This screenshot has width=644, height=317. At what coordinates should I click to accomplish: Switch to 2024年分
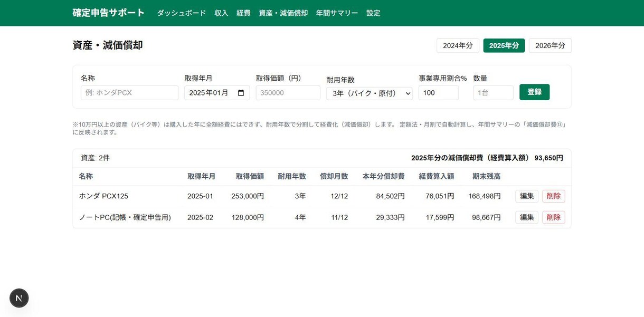[x=458, y=45]
